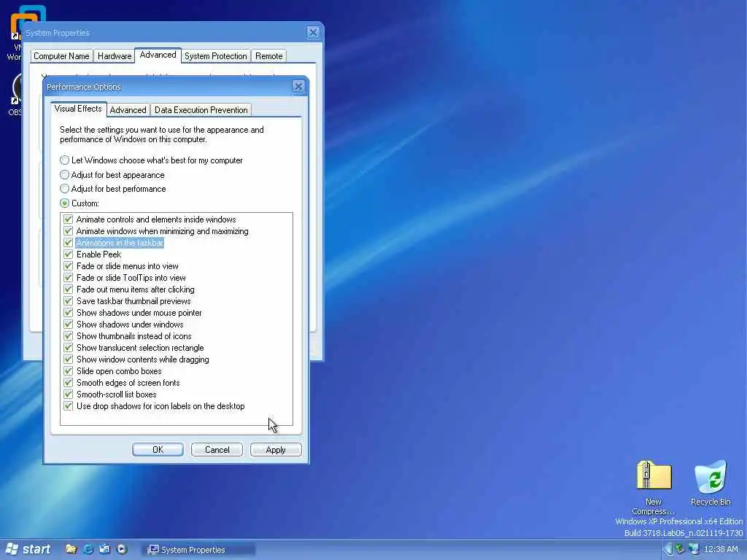Uncheck Fade or slide ToolTips into view

[x=68, y=278]
